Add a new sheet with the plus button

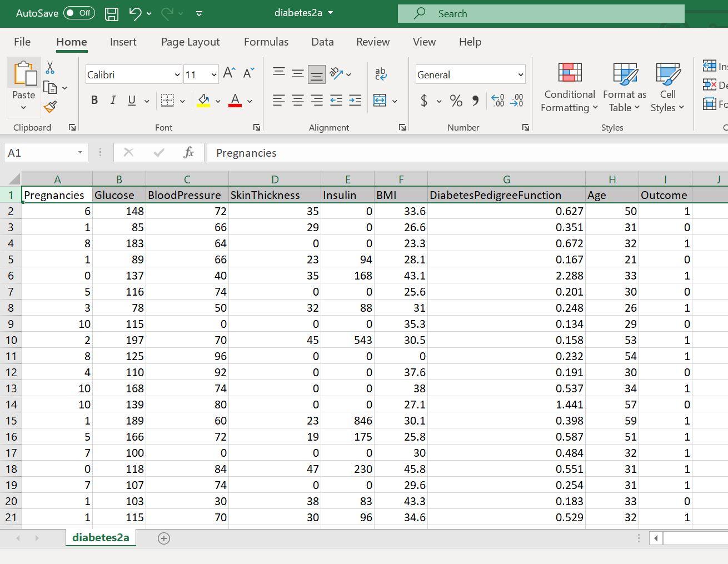[x=163, y=538]
